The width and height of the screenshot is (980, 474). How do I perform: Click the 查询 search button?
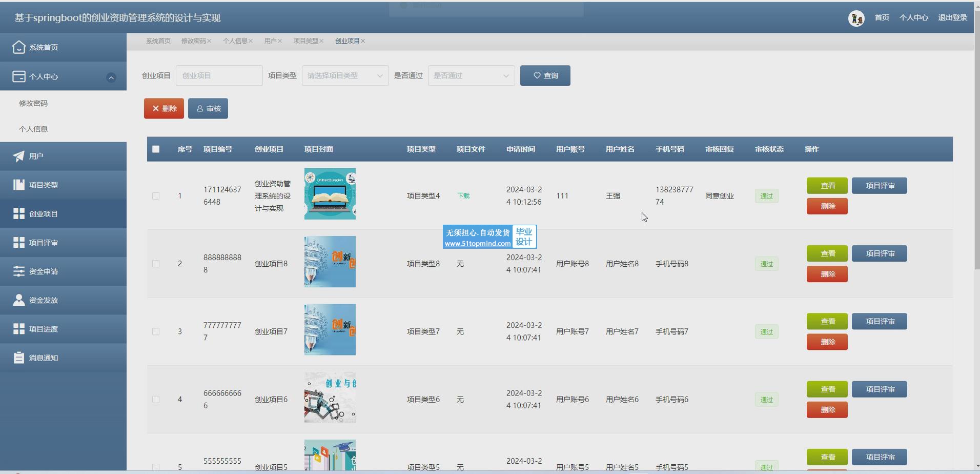[545, 75]
